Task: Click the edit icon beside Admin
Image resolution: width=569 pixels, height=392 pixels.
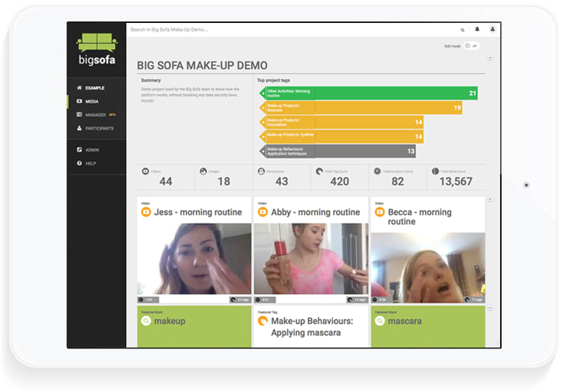Action: pyautogui.click(x=79, y=149)
